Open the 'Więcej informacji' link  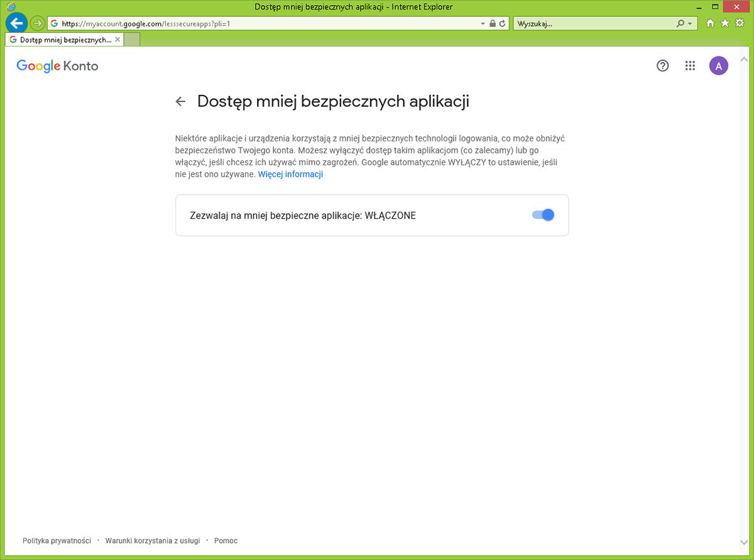pyautogui.click(x=290, y=174)
